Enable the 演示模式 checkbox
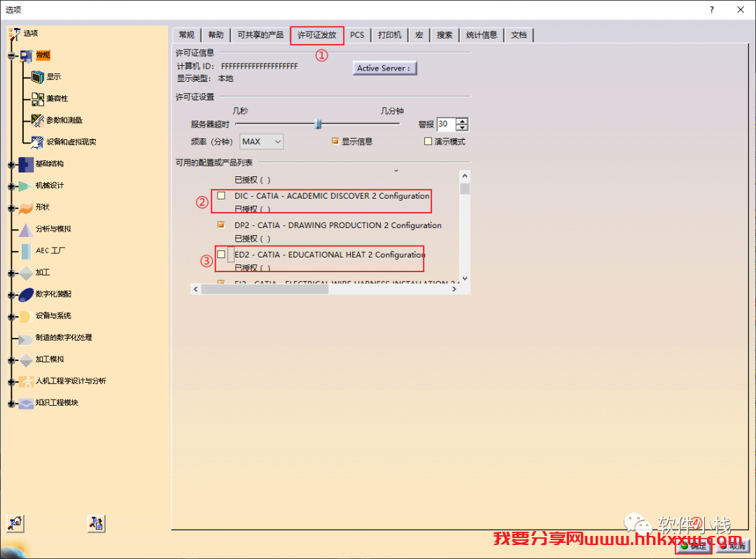This screenshot has width=756, height=559. coord(428,141)
